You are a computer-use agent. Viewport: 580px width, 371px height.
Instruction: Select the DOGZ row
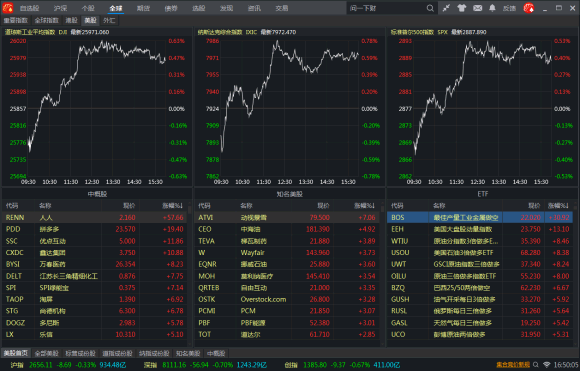[x=95, y=323]
